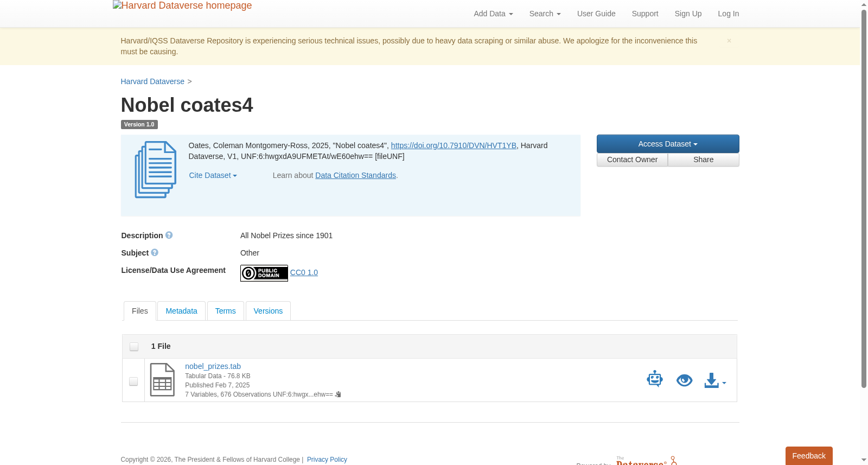Click the Subject value "Other"
The height and width of the screenshot is (465, 868).
click(x=250, y=253)
